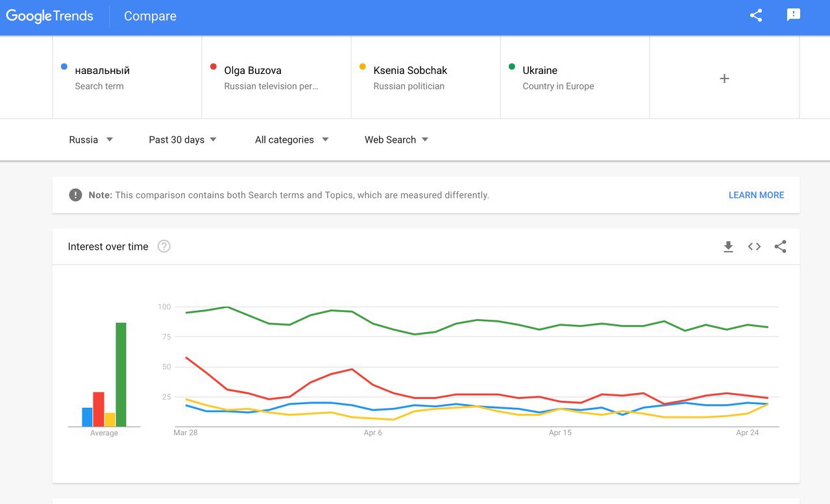
Task: Click the yellow dot beside Ksenia Sobchak
Action: (362, 66)
